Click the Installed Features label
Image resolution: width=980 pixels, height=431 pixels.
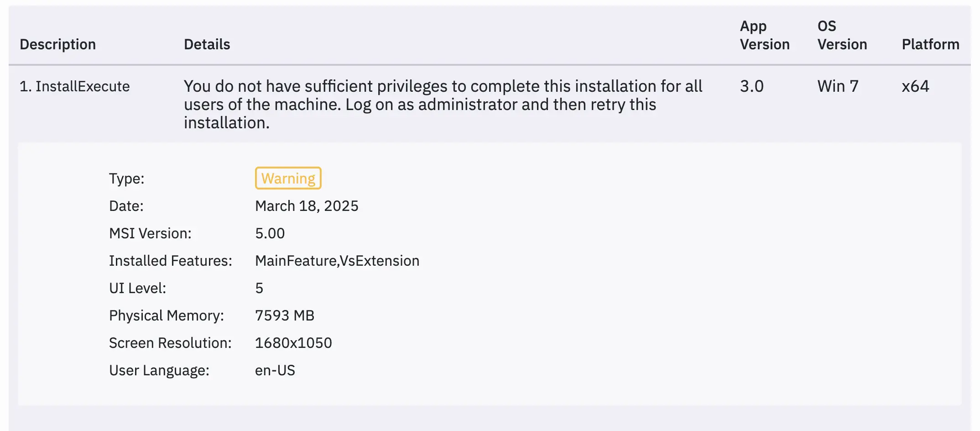pos(171,261)
